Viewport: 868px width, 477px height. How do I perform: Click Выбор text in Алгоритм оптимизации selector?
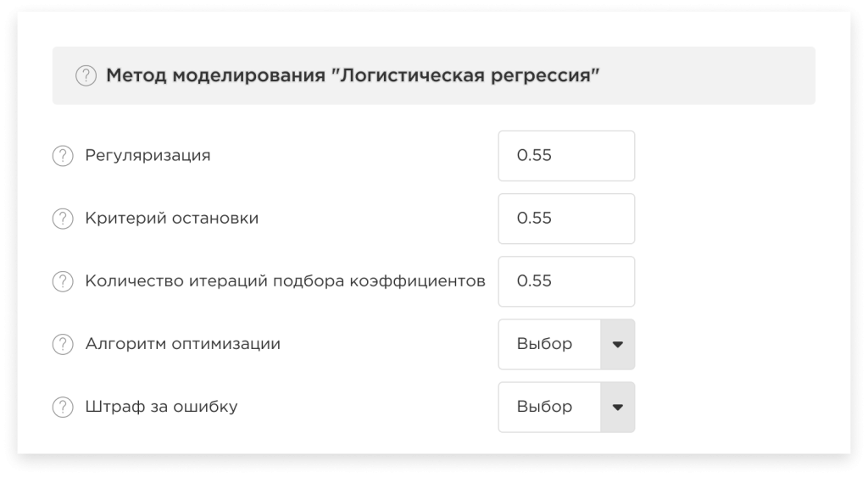(544, 344)
